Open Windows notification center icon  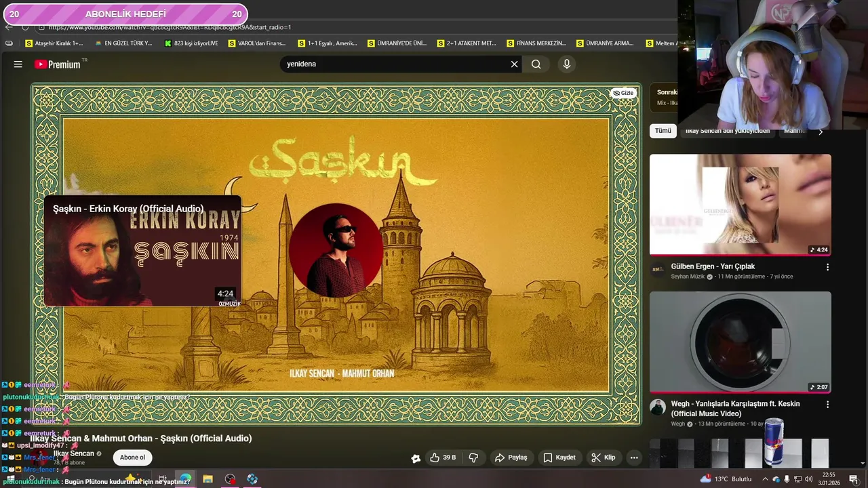tap(853, 479)
